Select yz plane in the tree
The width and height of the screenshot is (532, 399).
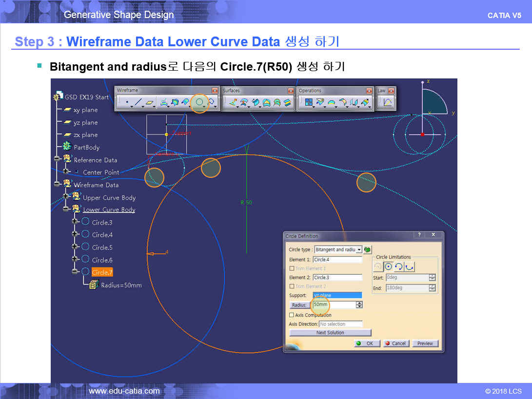[x=85, y=123]
